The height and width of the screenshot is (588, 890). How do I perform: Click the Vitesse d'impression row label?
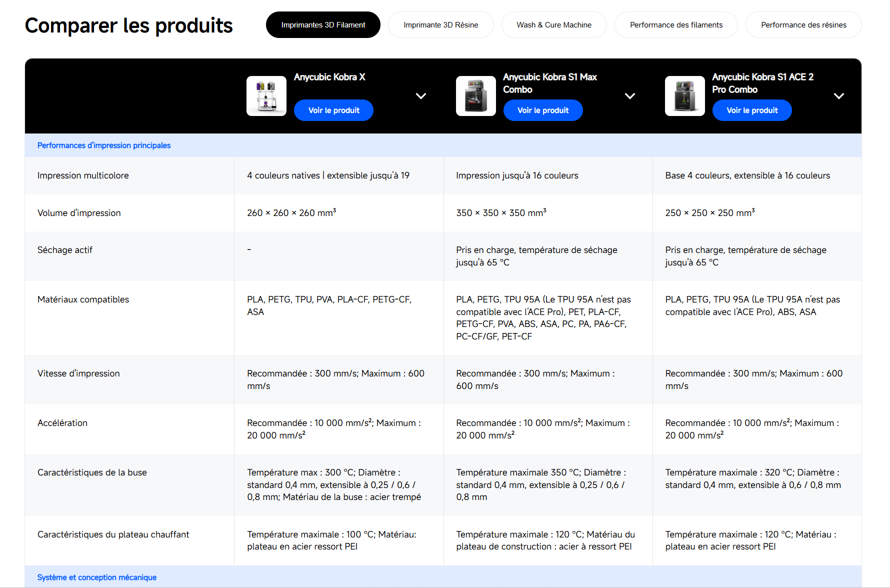click(x=78, y=373)
